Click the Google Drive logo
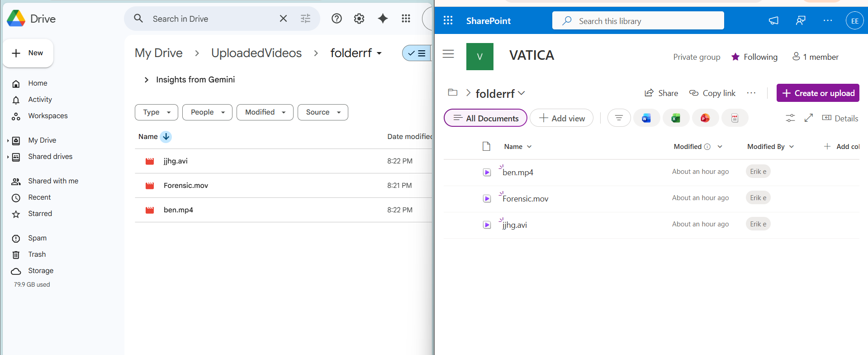The width and height of the screenshot is (868, 355). tap(16, 19)
